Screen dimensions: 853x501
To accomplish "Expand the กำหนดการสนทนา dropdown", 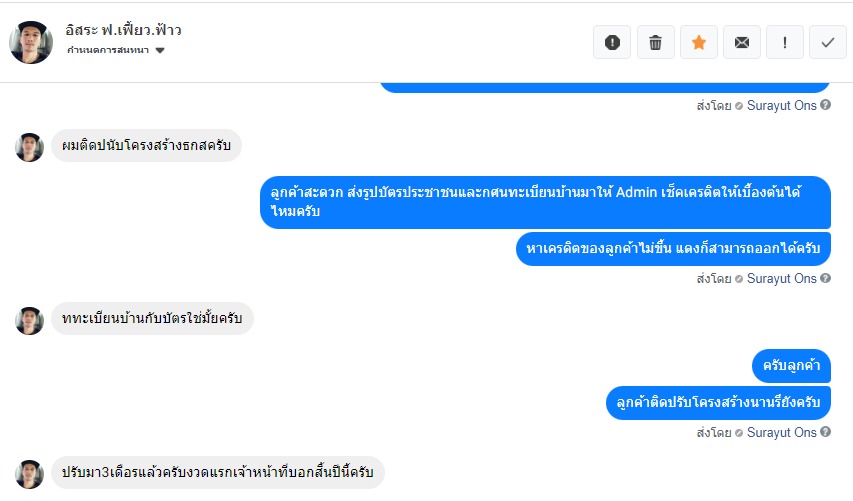I will click(160, 50).
